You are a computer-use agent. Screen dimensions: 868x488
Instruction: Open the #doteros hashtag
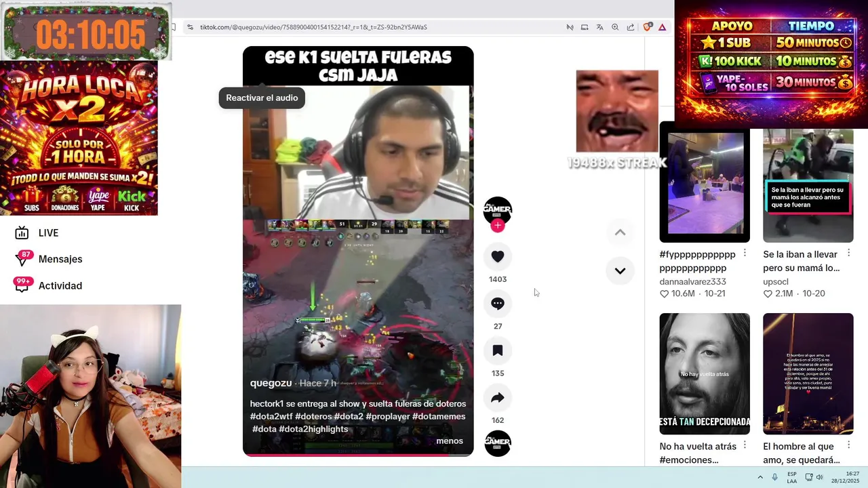pyautogui.click(x=313, y=416)
